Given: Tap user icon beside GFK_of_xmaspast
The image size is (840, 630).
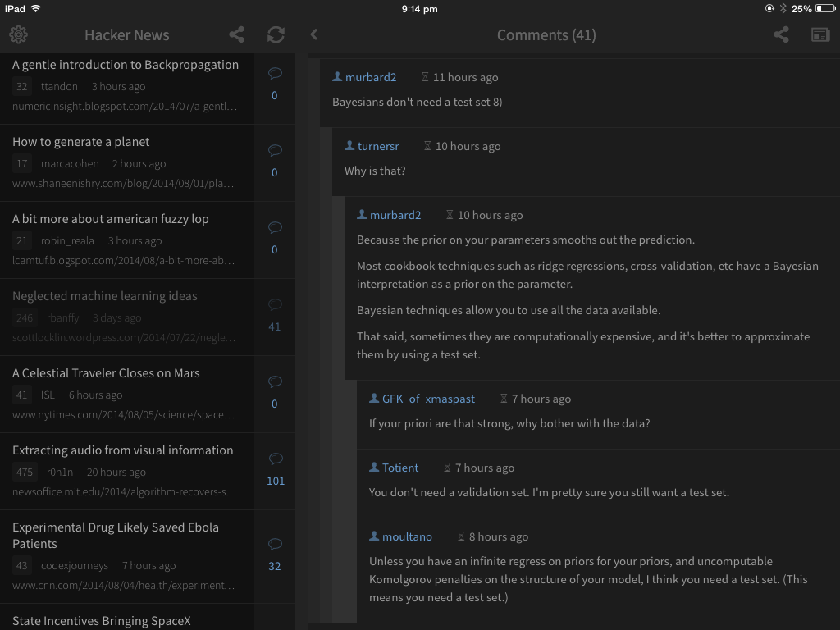Looking at the screenshot, I should (374, 398).
